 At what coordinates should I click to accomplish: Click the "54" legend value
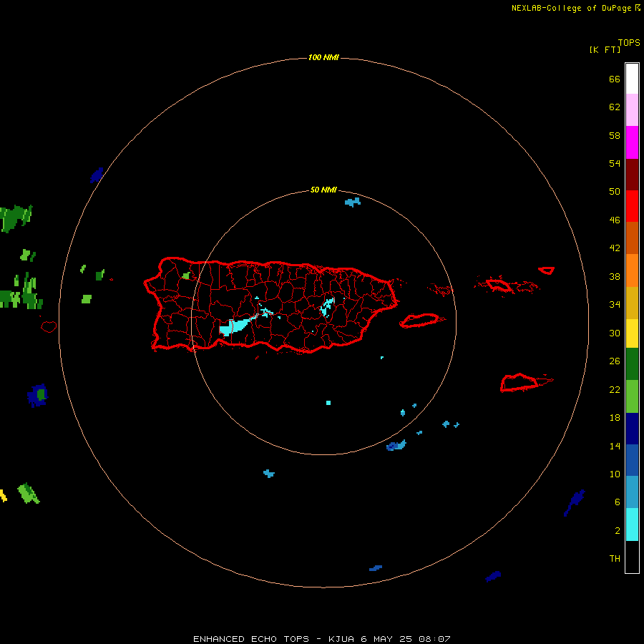[x=615, y=163]
